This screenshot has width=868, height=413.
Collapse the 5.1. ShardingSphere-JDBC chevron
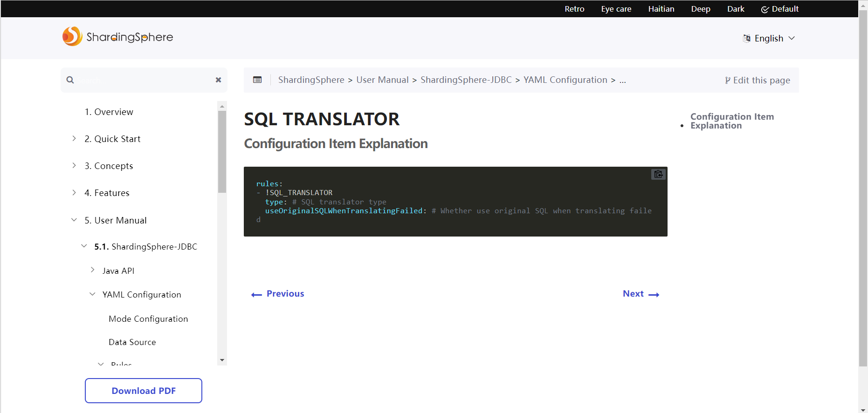[84, 246]
